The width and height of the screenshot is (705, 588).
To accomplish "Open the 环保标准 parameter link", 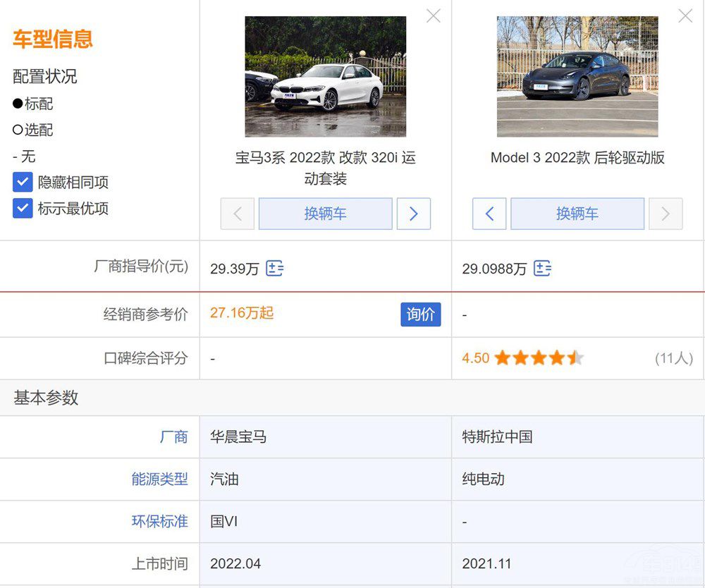I will (160, 522).
